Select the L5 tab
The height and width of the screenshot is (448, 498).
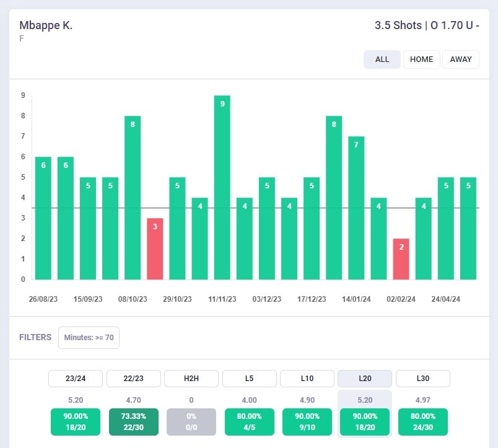(x=250, y=379)
